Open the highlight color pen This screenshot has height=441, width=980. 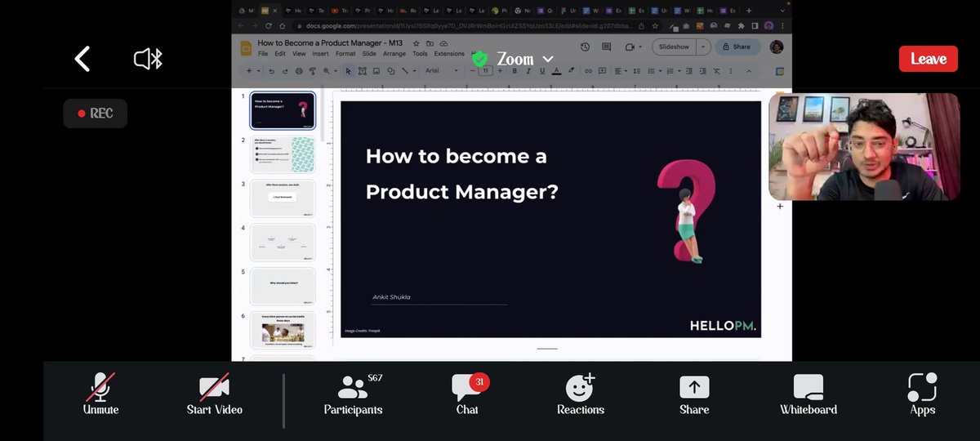pyautogui.click(x=571, y=70)
